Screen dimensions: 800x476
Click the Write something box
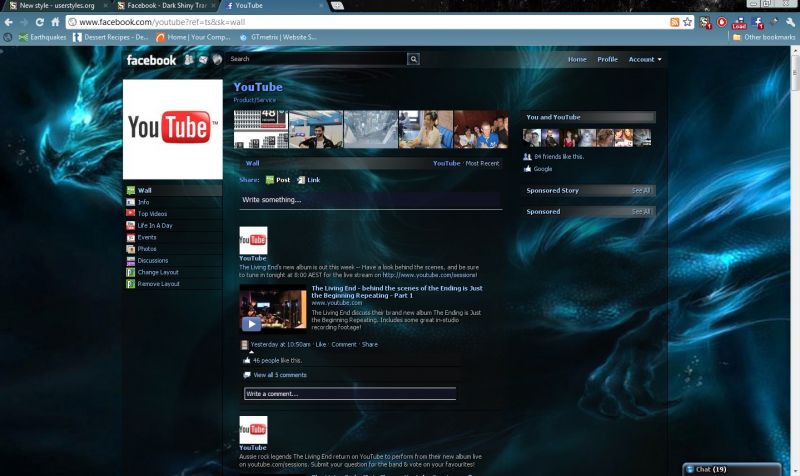pyautogui.click(x=371, y=200)
